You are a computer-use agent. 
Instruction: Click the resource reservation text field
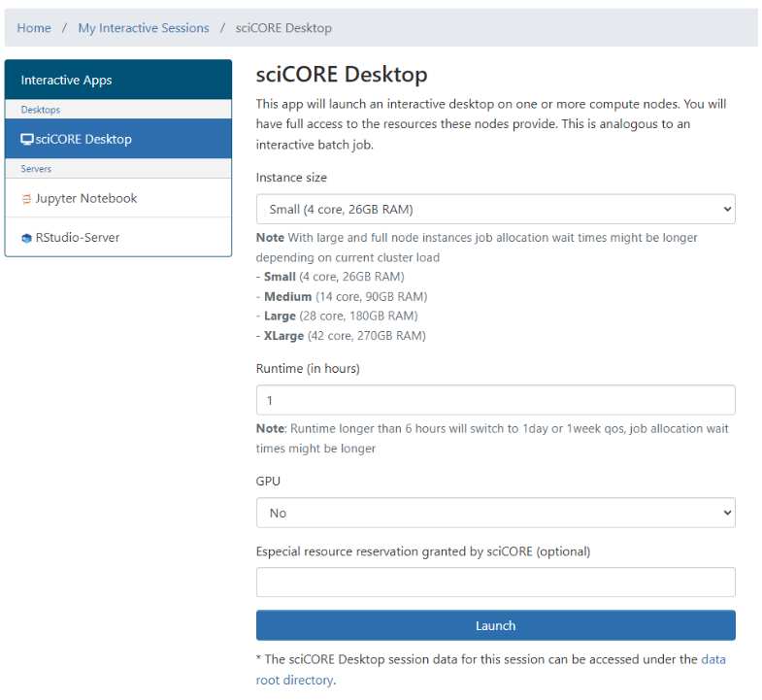click(495, 583)
